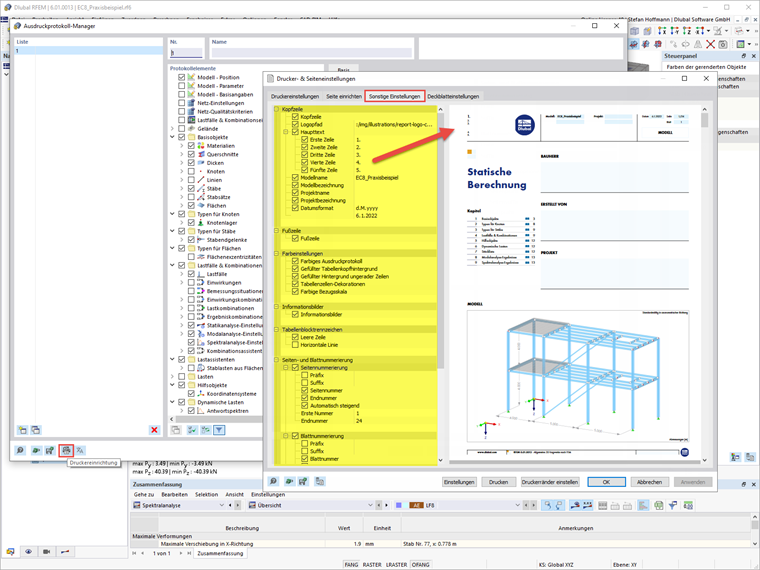Toggle the Informationsbilder checkbox

coord(295,314)
